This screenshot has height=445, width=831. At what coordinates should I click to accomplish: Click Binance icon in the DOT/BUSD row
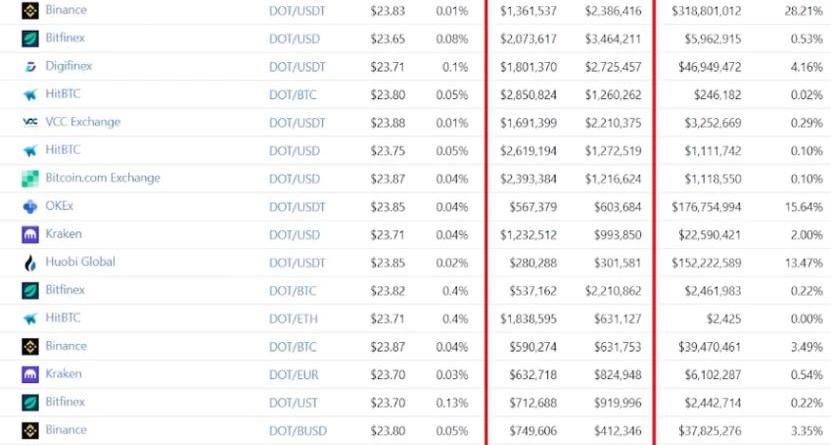point(29,430)
